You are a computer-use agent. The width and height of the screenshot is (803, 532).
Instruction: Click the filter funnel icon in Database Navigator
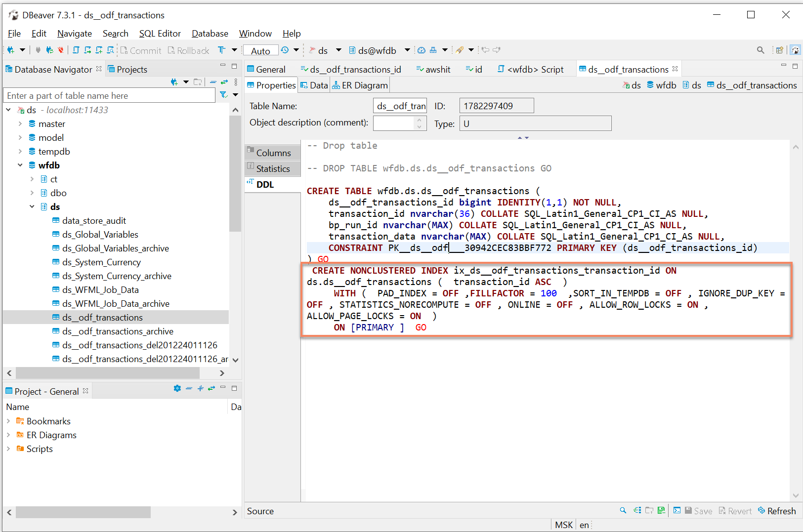tap(223, 95)
